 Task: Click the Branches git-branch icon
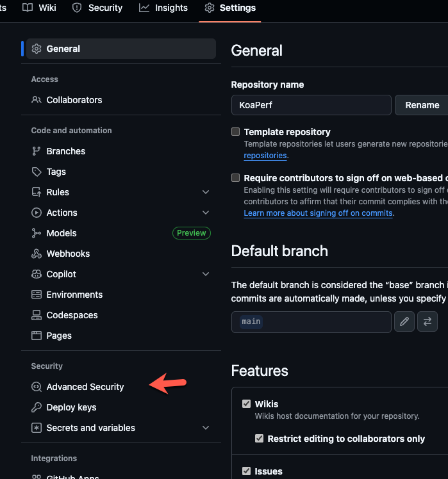coord(37,151)
